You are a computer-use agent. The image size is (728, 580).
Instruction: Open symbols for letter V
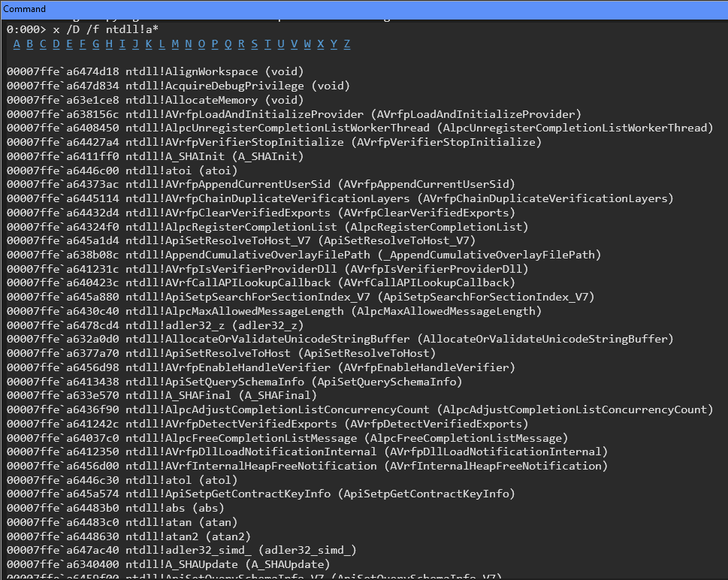[294, 44]
